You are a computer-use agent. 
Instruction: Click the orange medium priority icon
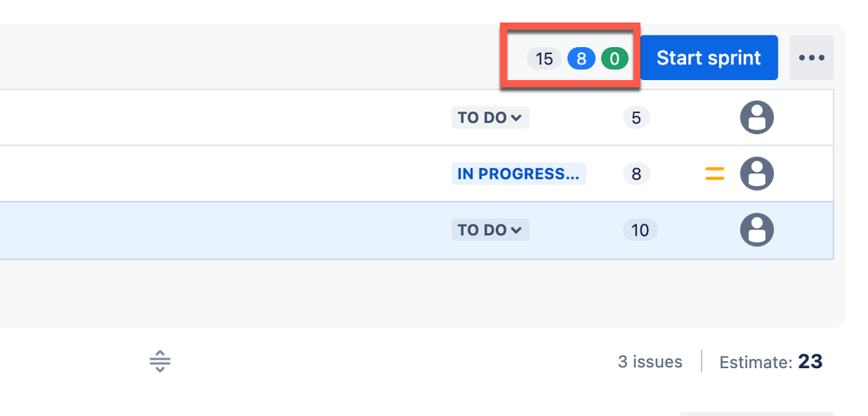pyautogui.click(x=715, y=174)
